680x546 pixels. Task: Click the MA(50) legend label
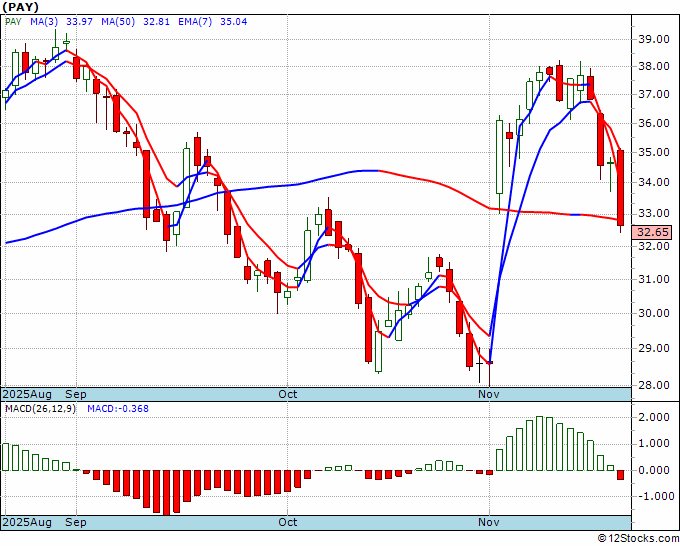coord(118,21)
